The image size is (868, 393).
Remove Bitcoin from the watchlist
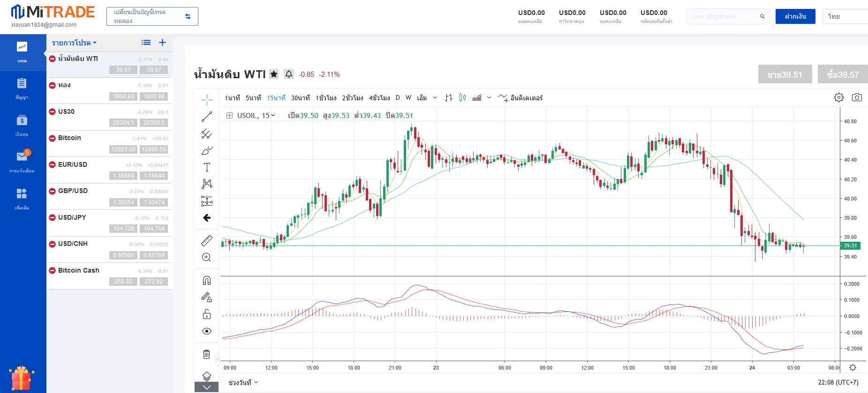coord(53,138)
